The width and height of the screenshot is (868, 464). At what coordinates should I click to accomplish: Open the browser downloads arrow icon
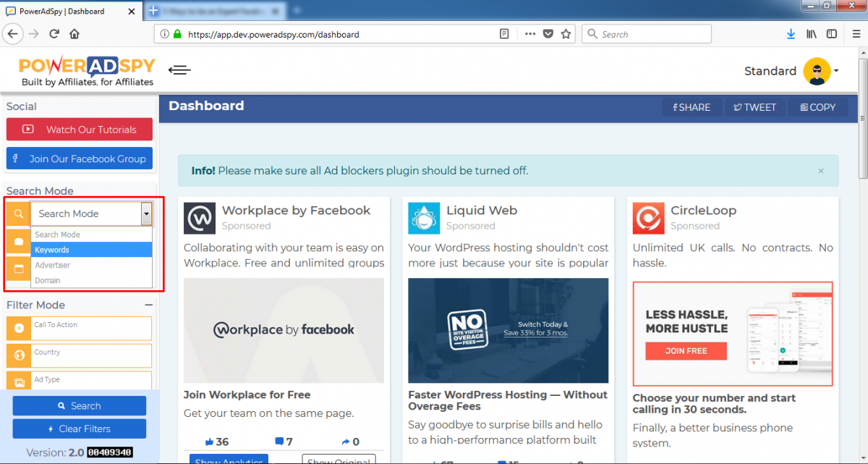[x=791, y=34]
